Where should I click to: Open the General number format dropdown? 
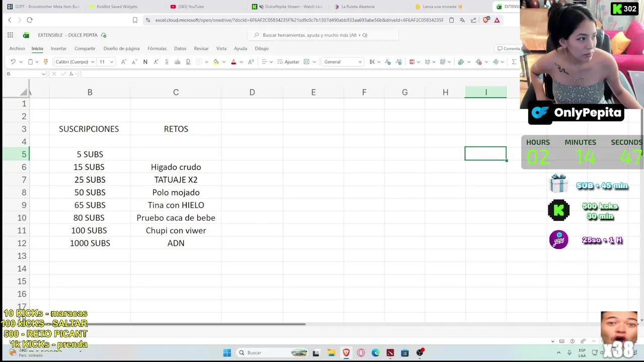(343, 62)
